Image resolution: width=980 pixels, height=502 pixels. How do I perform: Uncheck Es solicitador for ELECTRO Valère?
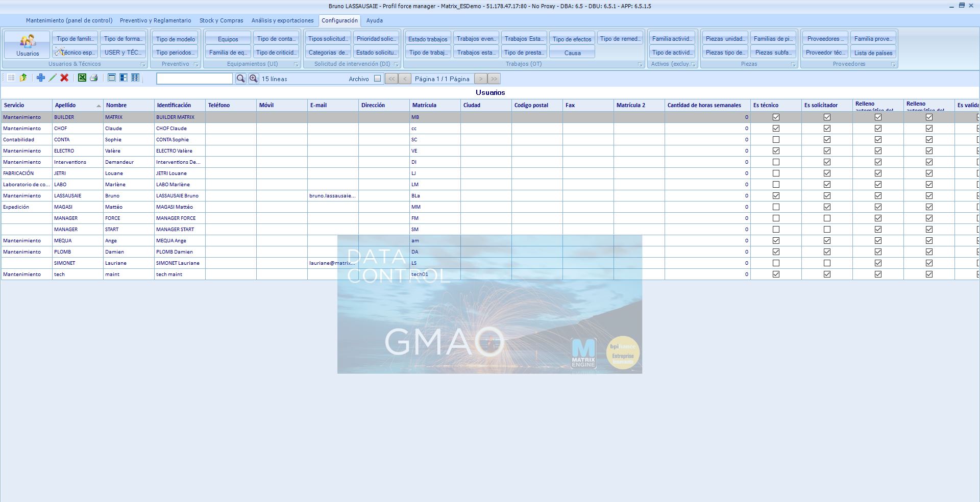click(x=827, y=151)
